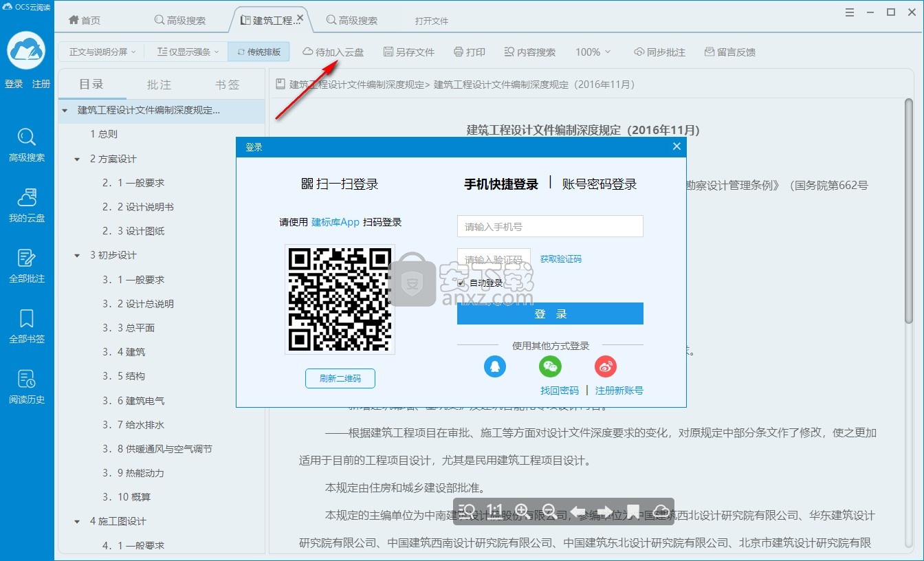Toggle the 自动登录 checkbox

tap(461, 283)
